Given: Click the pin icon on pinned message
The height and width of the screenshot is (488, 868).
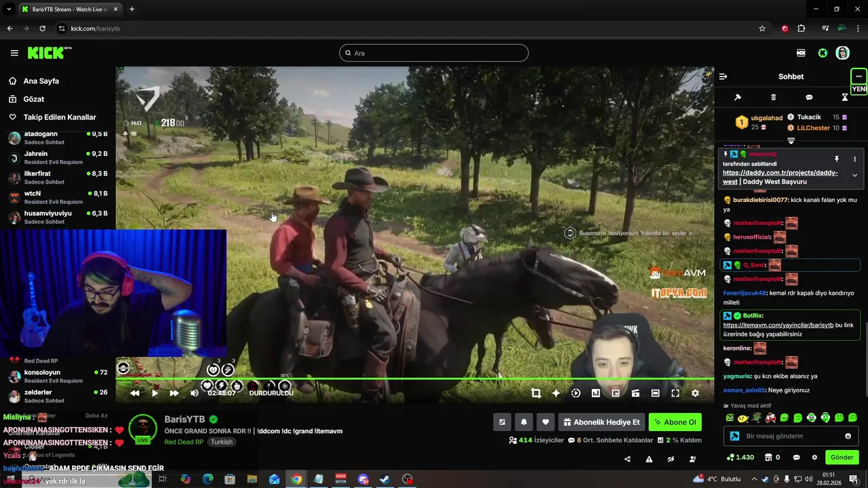Looking at the screenshot, I should pos(837,159).
